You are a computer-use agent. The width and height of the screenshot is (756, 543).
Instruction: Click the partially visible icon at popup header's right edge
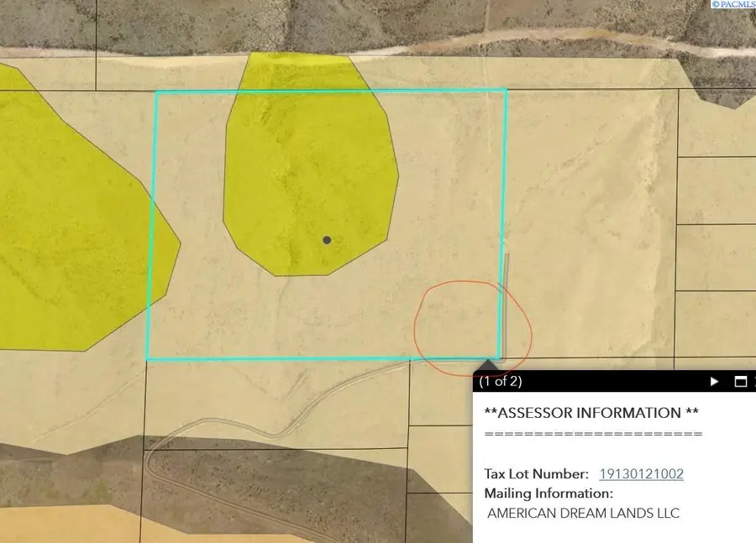point(753,381)
